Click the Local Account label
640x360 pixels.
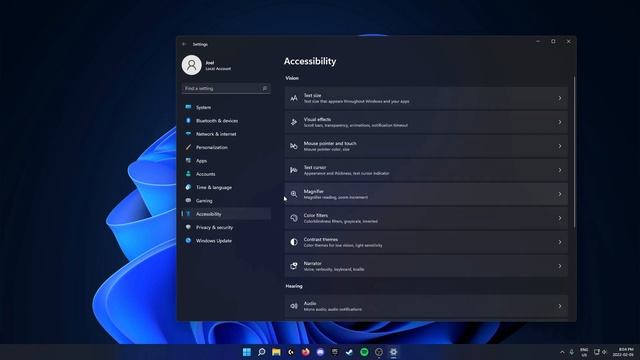click(x=218, y=69)
